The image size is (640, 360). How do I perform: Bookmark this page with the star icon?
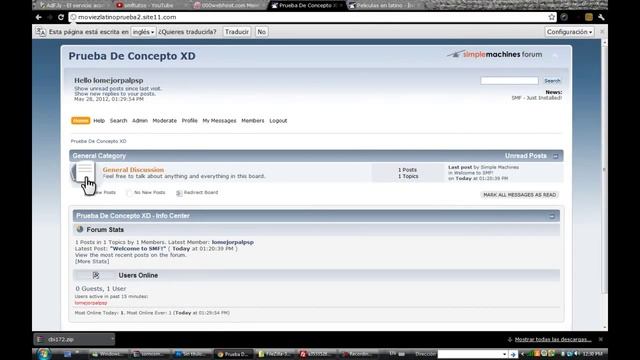pos(552,17)
